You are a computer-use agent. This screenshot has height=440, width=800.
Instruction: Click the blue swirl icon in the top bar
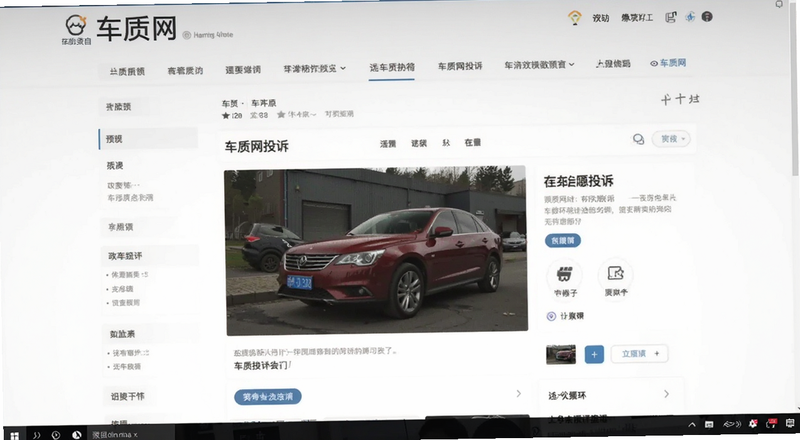(x=690, y=17)
